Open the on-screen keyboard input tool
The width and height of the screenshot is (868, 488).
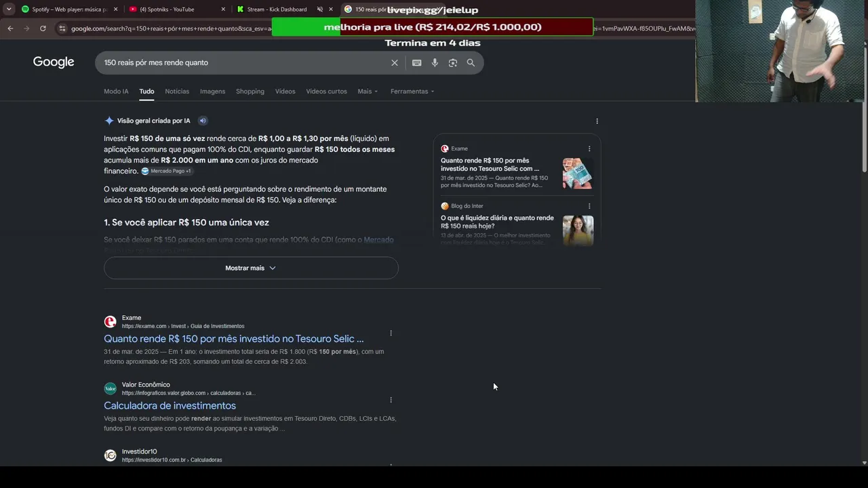pyautogui.click(x=417, y=63)
